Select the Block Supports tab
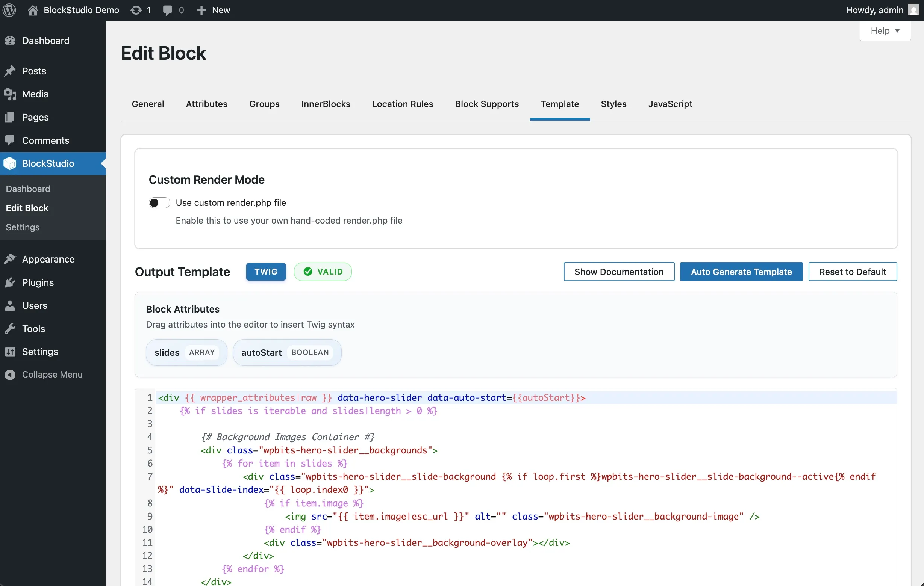 [487, 104]
